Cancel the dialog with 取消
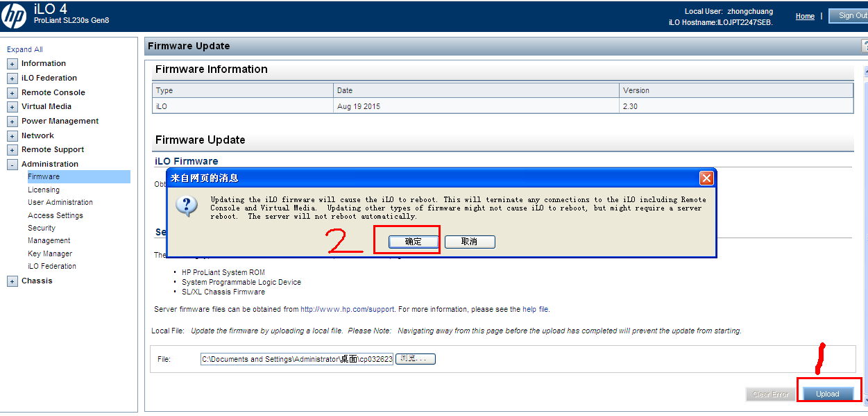This screenshot has height=416, width=868. (470, 242)
